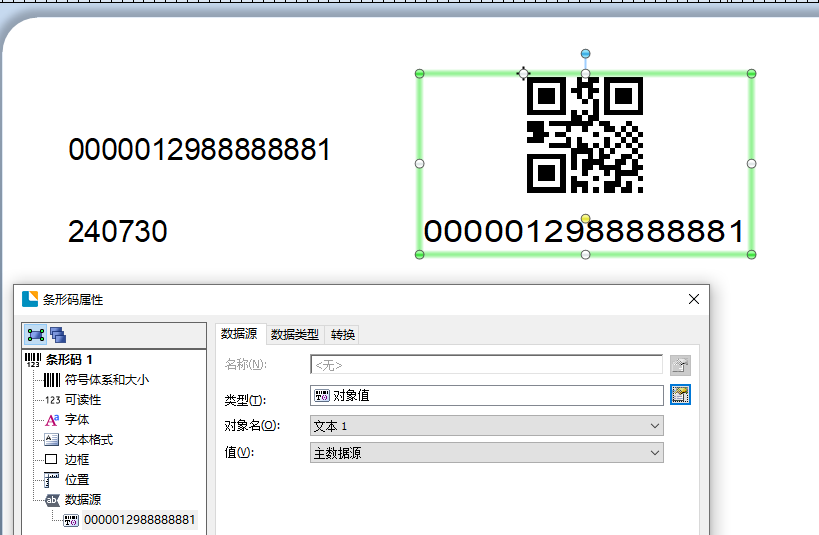Click the QR code barcode on label
Viewport: 819px width, 535px height.
point(584,135)
